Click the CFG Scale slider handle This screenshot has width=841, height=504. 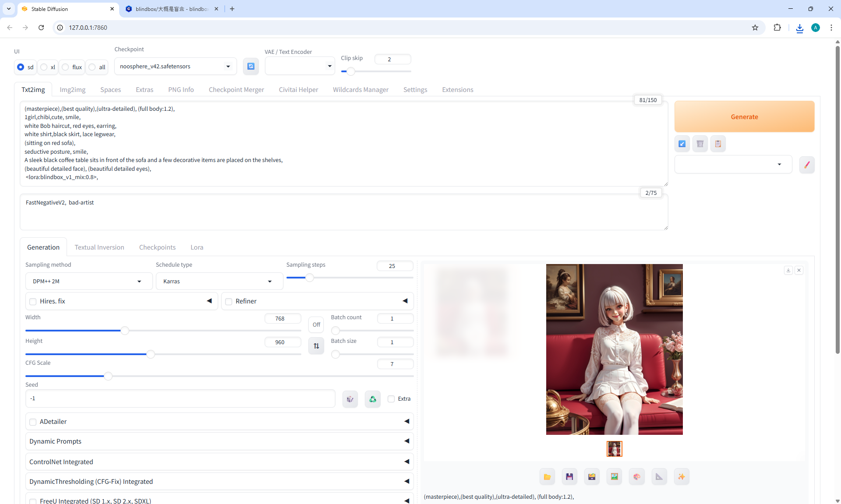tap(108, 376)
